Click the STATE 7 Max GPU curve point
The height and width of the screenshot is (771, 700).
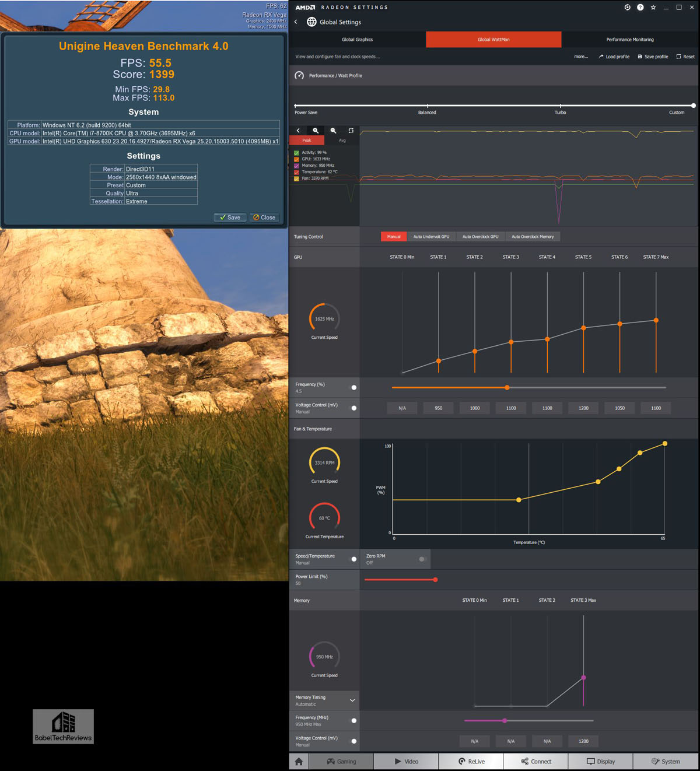click(x=656, y=320)
